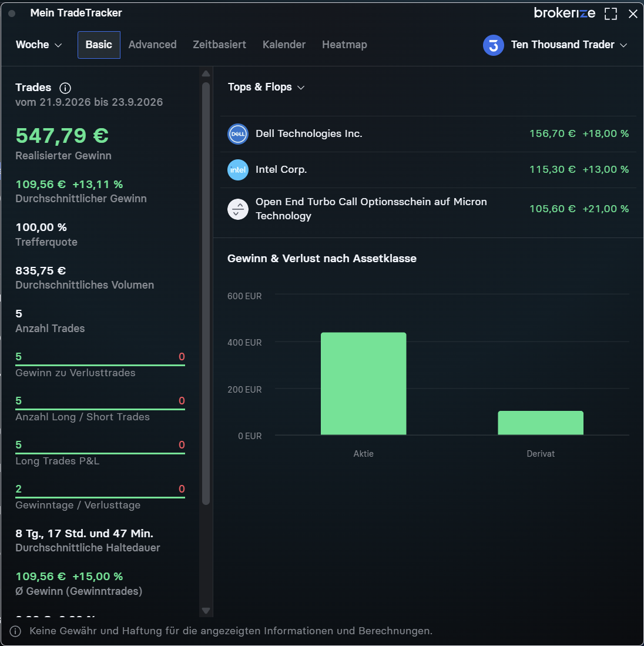
Task: Click the Durchschnittliche Haltedauer label
Action: pos(88,548)
